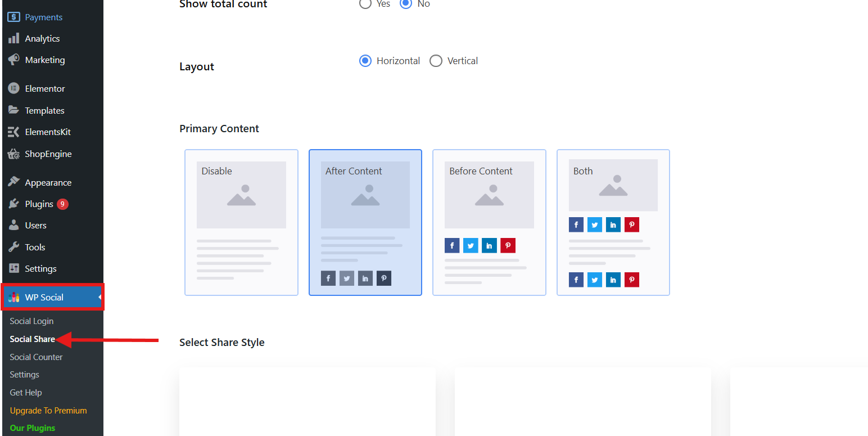Click the Users person icon
868x436 pixels.
tap(13, 225)
